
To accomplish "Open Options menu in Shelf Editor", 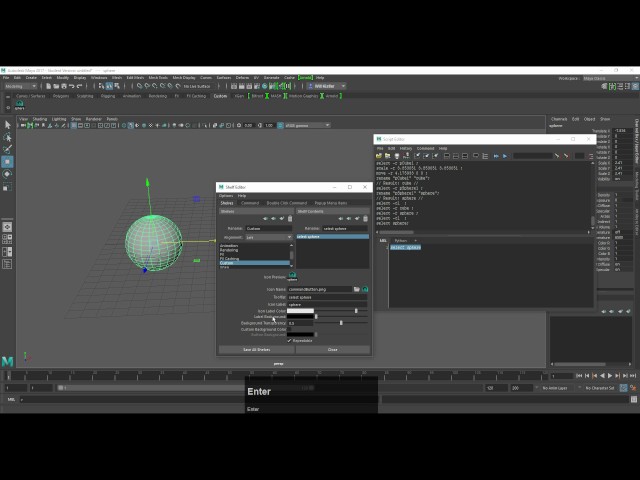I will coord(226,196).
